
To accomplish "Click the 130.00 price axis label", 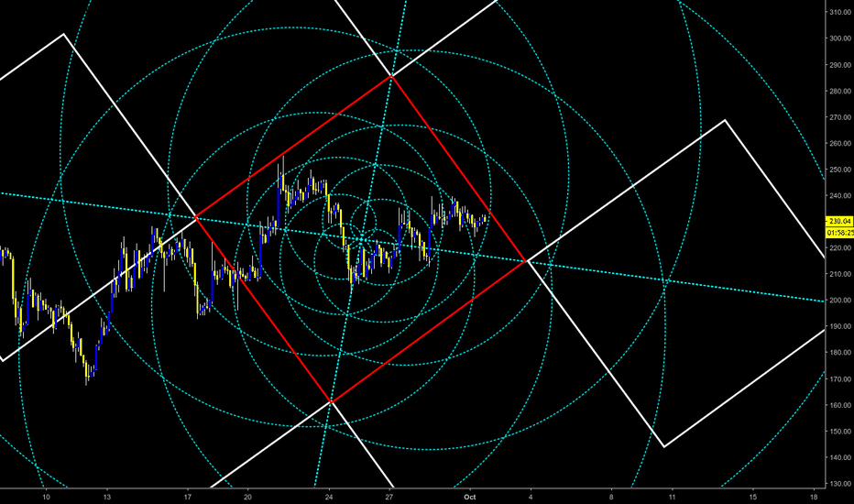I will pos(840,483).
